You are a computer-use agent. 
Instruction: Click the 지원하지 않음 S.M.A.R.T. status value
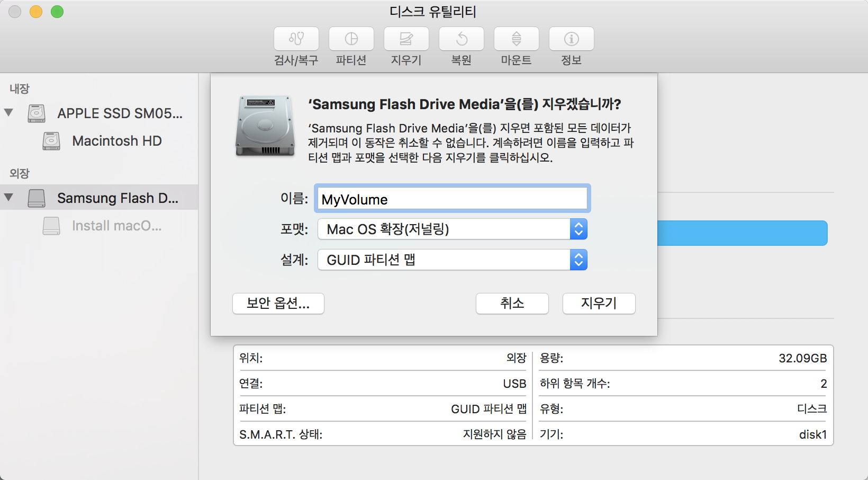pos(495,434)
